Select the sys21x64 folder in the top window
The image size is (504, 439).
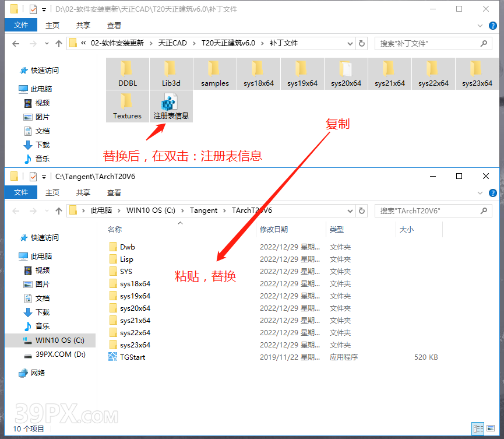[390, 73]
